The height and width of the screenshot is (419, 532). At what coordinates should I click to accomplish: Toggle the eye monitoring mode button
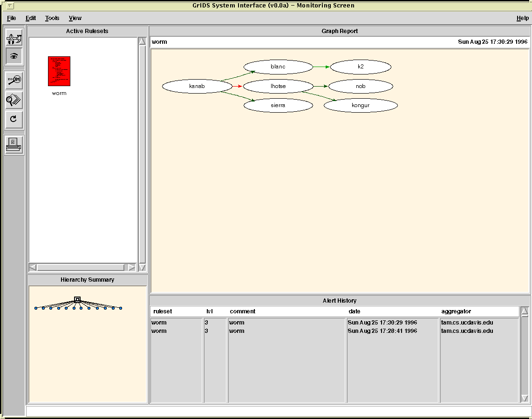(14, 56)
